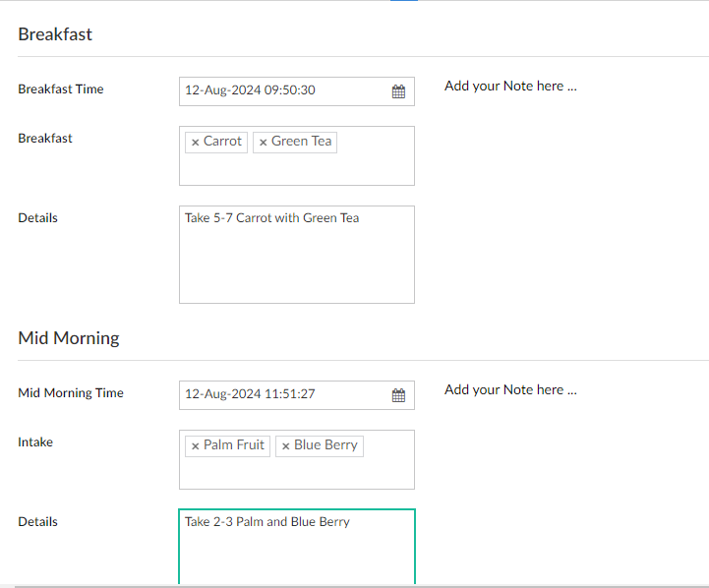Select the Green Tea tag label

(x=301, y=142)
